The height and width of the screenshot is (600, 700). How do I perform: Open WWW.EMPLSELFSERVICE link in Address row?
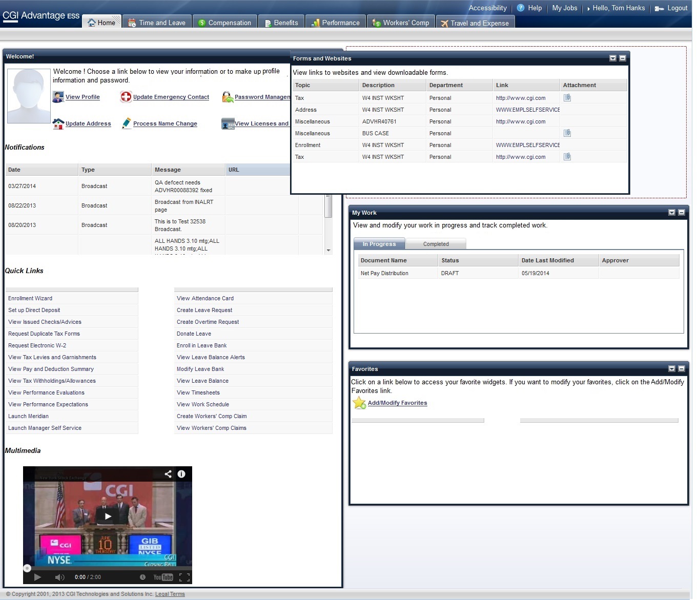pyautogui.click(x=528, y=110)
